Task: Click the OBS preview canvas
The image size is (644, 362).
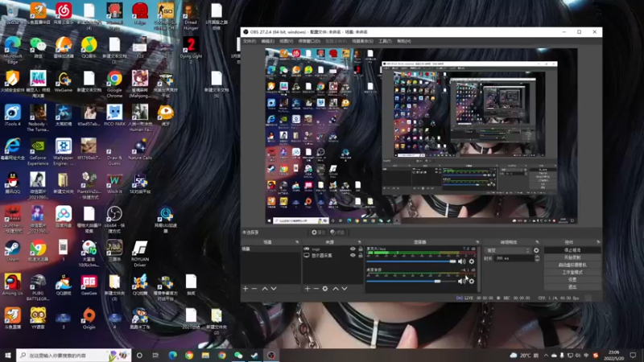Action: click(x=421, y=136)
